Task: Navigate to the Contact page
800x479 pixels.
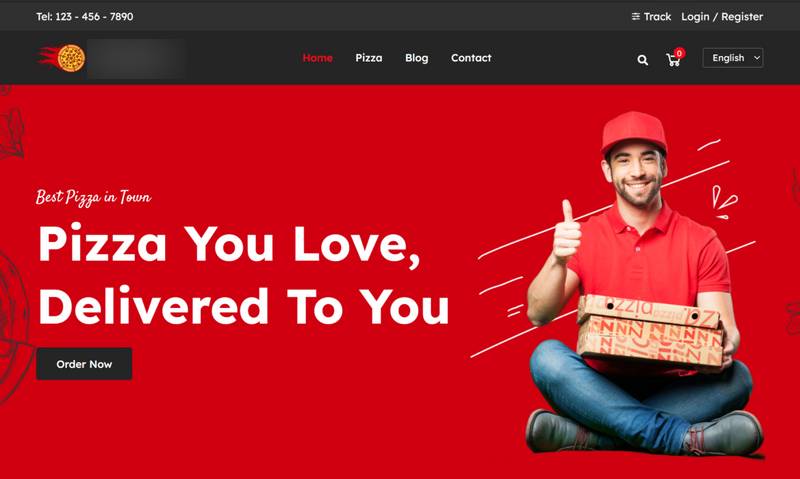Action: pos(471,58)
